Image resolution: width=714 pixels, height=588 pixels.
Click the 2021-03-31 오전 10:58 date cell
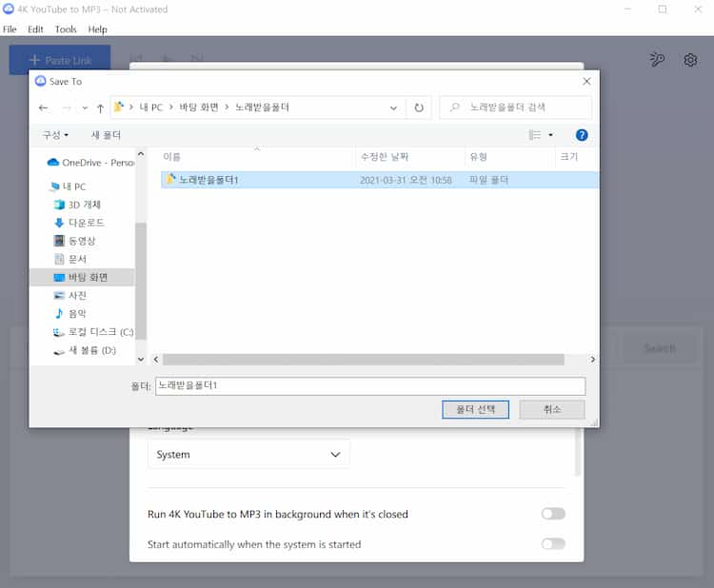point(406,180)
